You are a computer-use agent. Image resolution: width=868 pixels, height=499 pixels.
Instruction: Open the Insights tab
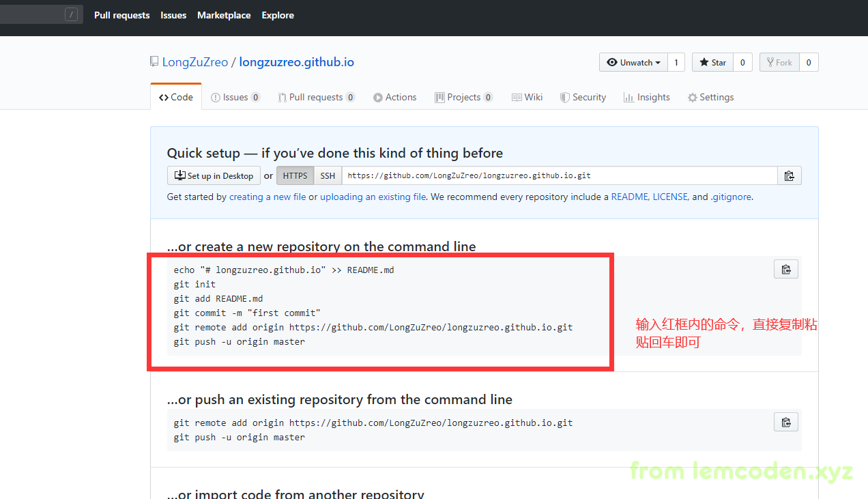click(646, 97)
